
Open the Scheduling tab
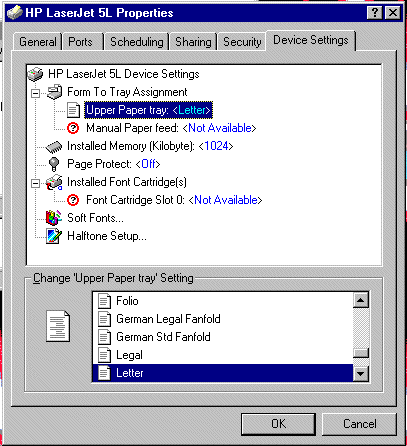coord(137,42)
